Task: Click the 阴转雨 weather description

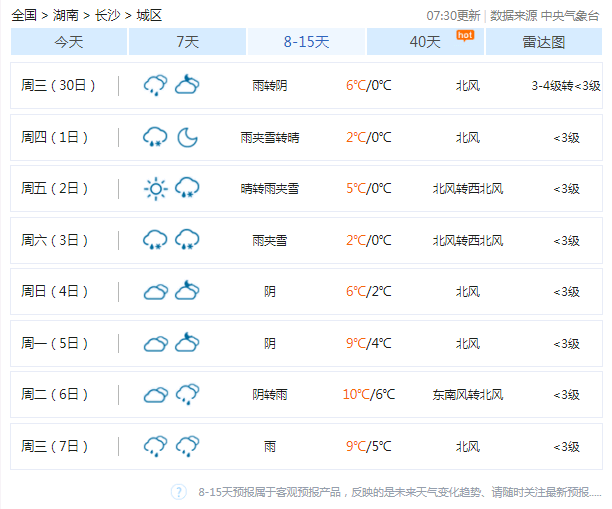Action: click(270, 395)
